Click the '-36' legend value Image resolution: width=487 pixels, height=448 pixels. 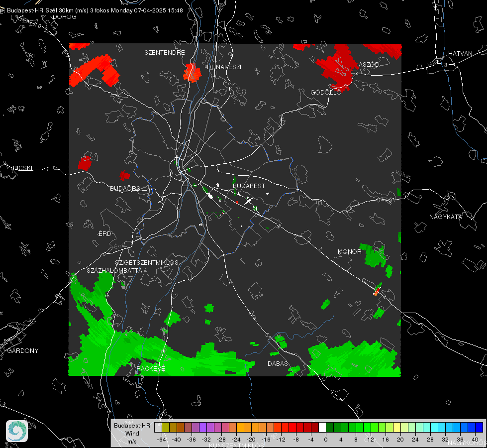192,440
